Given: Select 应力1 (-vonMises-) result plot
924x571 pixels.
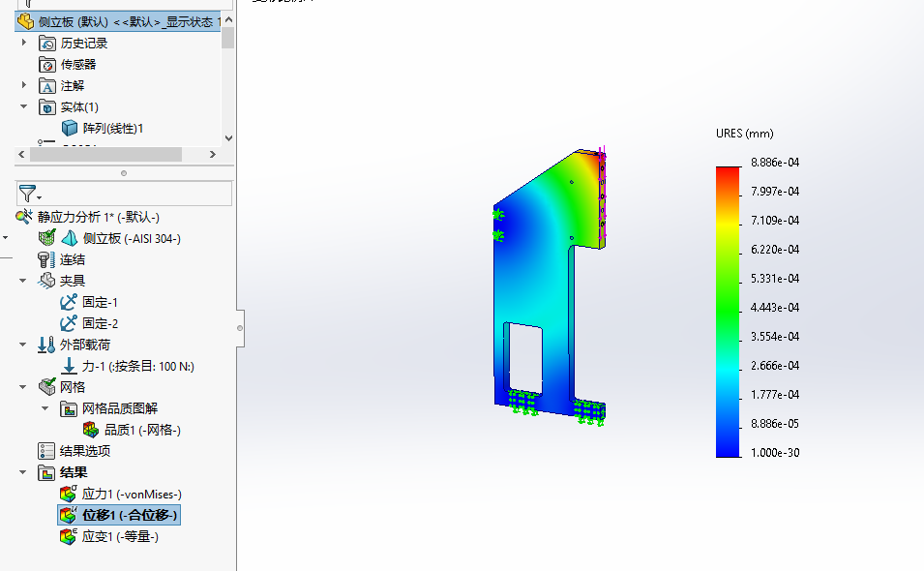Looking at the screenshot, I should coord(132,495).
